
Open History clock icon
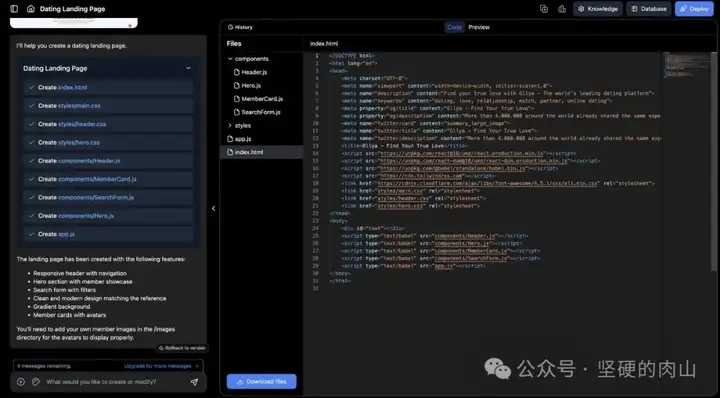point(231,27)
